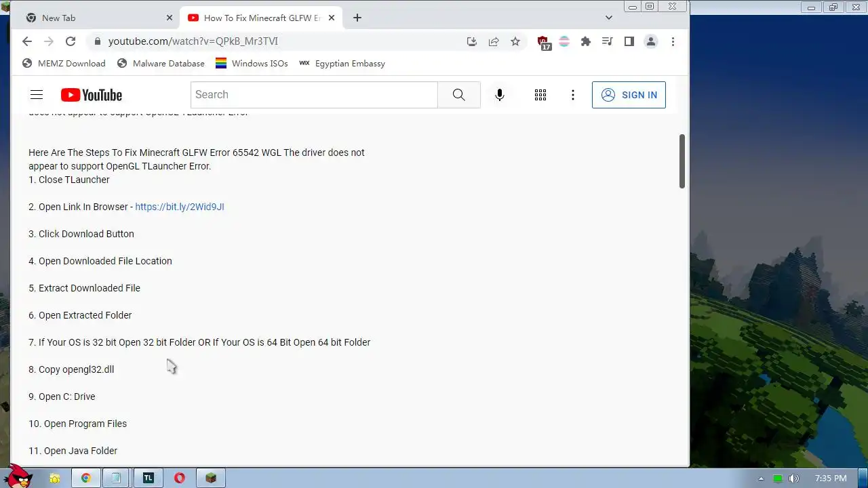
Task: Click the SIGN IN button
Action: (629, 95)
